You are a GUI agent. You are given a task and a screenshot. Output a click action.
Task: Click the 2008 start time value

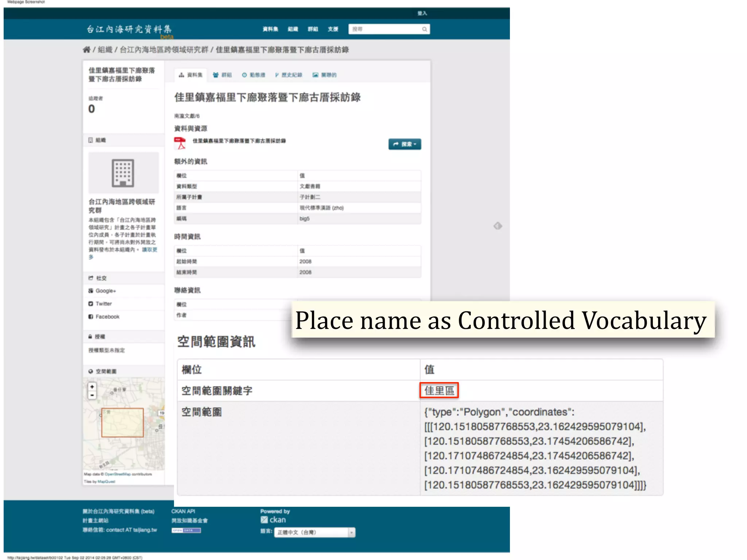pyautogui.click(x=305, y=262)
